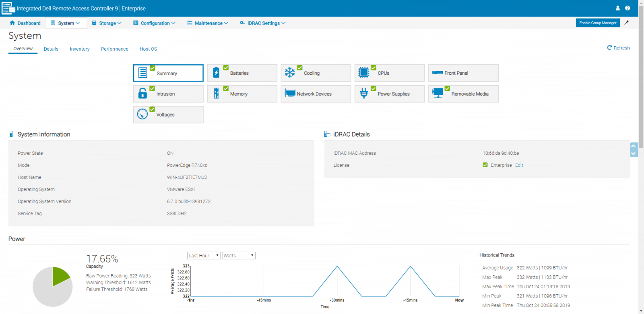Screen dimensions: 644x314
Task: Click the Summary document icon
Action: 143,73
